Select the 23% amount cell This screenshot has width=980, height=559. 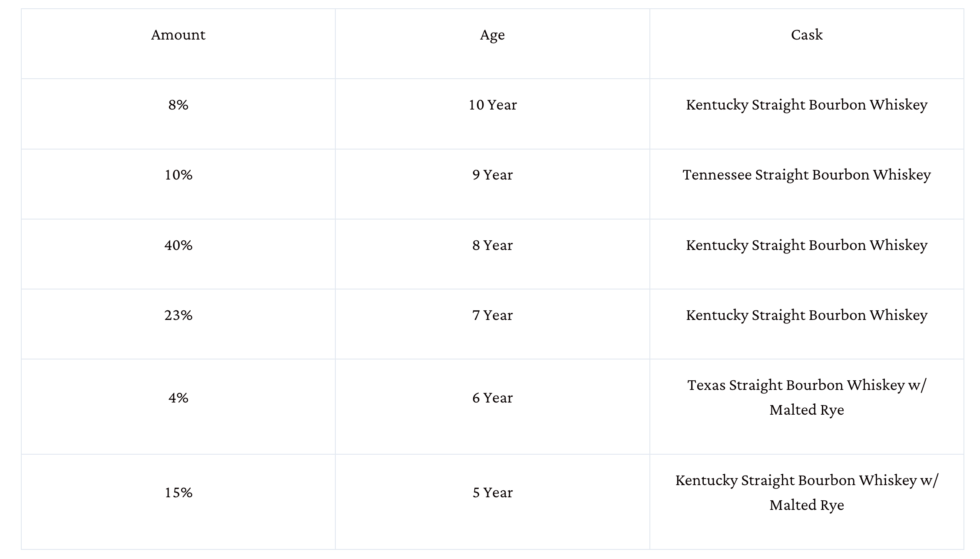(x=178, y=315)
